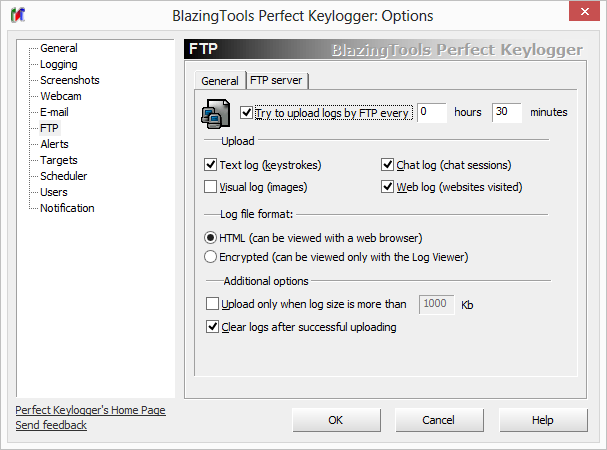Open the Webcam settings tree item
Screen dimensions: 607x450
pyautogui.click(x=62, y=96)
